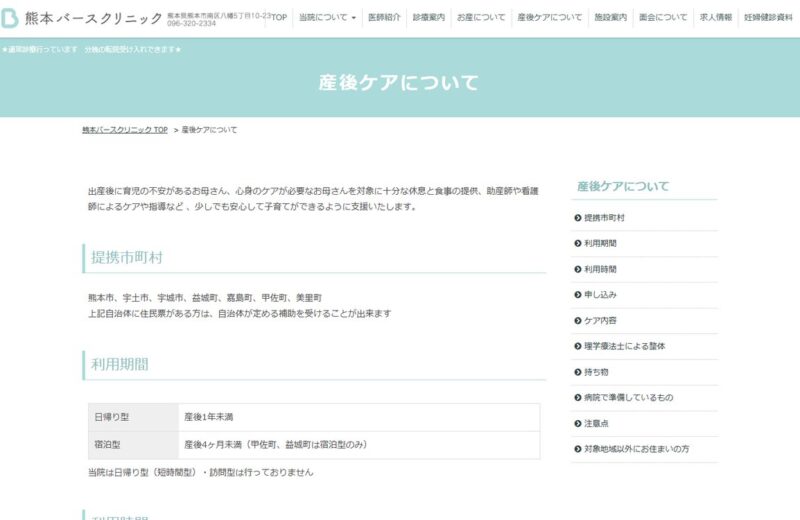Select the 産後4ヶ月未満 table cell
Screen dimensions: 800x520
point(359,445)
